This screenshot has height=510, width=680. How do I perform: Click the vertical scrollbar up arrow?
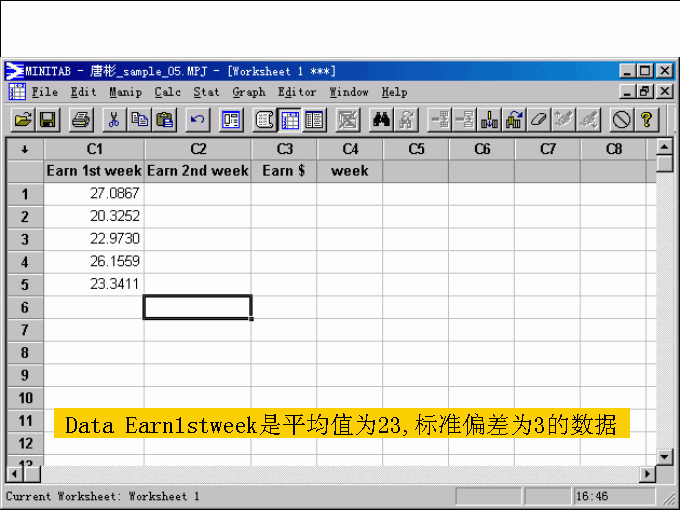click(x=665, y=148)
